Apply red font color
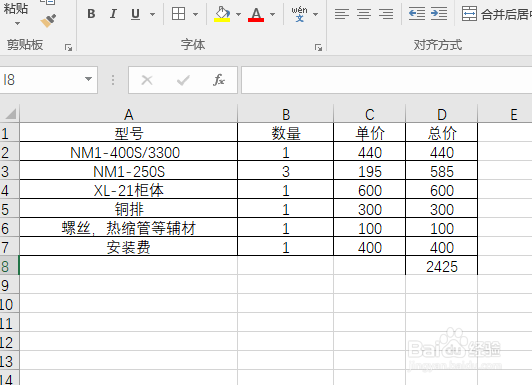This screenshot has width=532, height=385. [256, 14]
